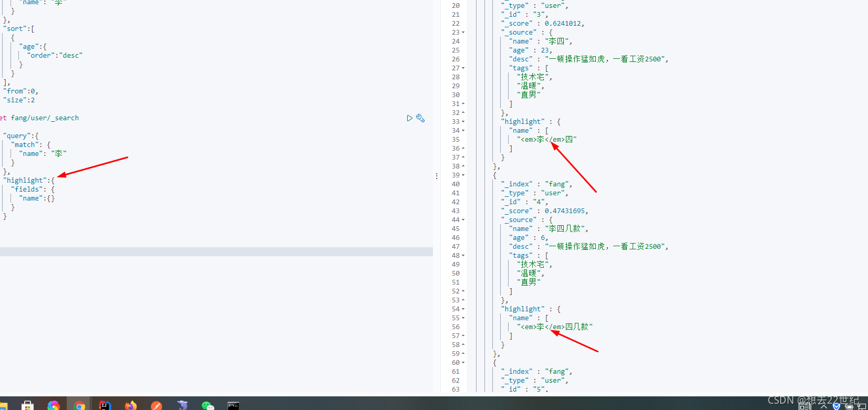Switch to Google Chrome in the taskbar
This screenshot has width=868, height=410.
[x=79, y=406]
